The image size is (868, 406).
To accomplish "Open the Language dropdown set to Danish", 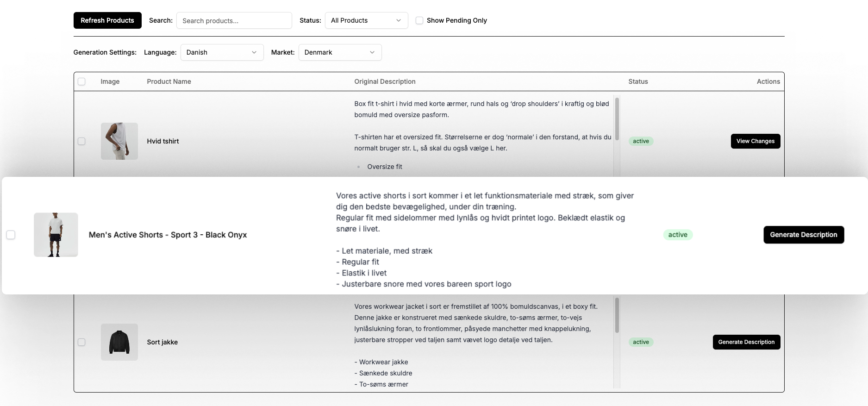I will pyautogui.click(x=222, y=52).
